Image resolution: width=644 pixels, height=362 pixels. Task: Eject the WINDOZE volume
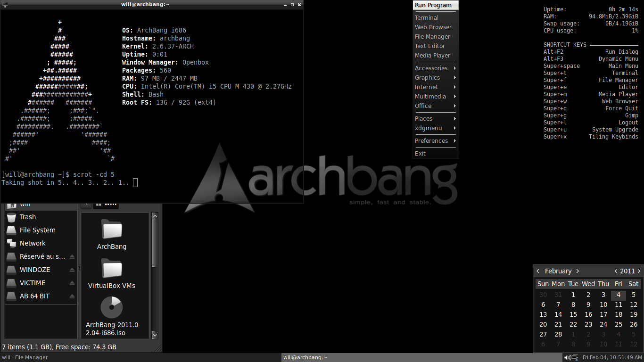tap(72, 270)
